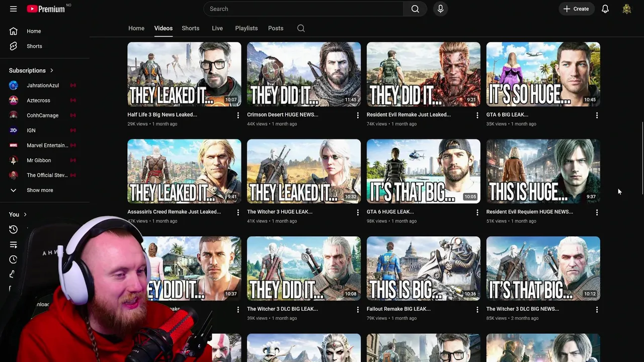This screenshot has height=362, width=644.
Task: Open the notifications bell
Action: [x=605, y=9]
